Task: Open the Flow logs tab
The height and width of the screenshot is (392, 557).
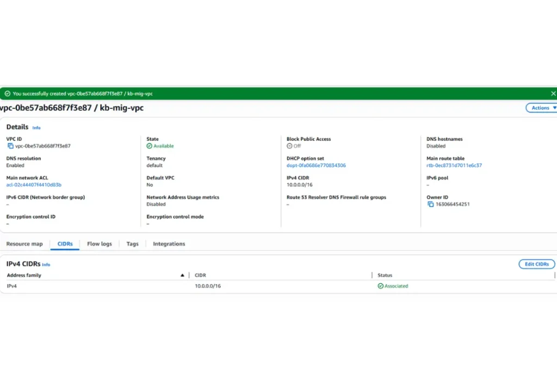Action: [100, 244]
